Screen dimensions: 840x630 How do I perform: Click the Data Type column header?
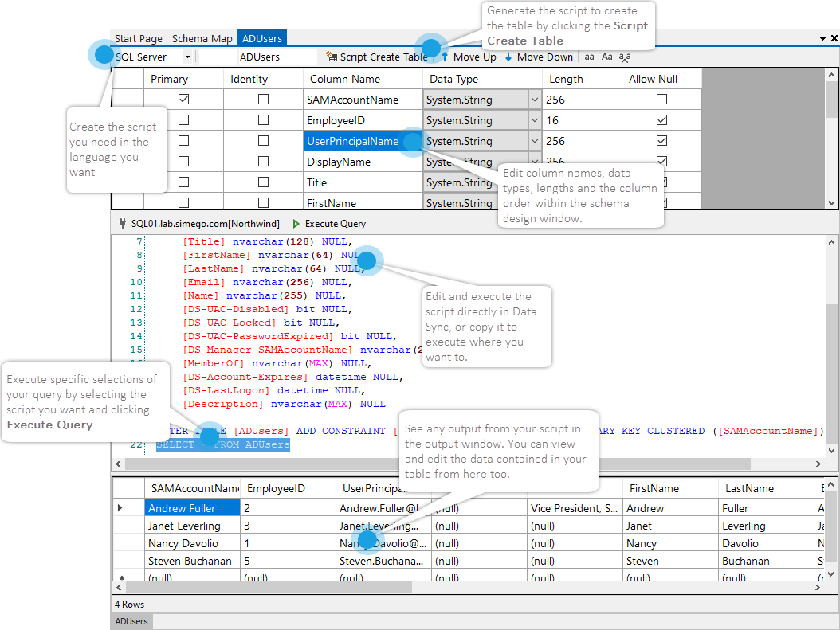[482, 79]
